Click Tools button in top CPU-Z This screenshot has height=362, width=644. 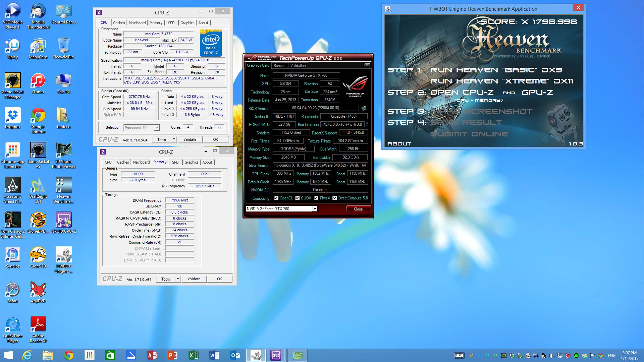[x=162, y=139]
